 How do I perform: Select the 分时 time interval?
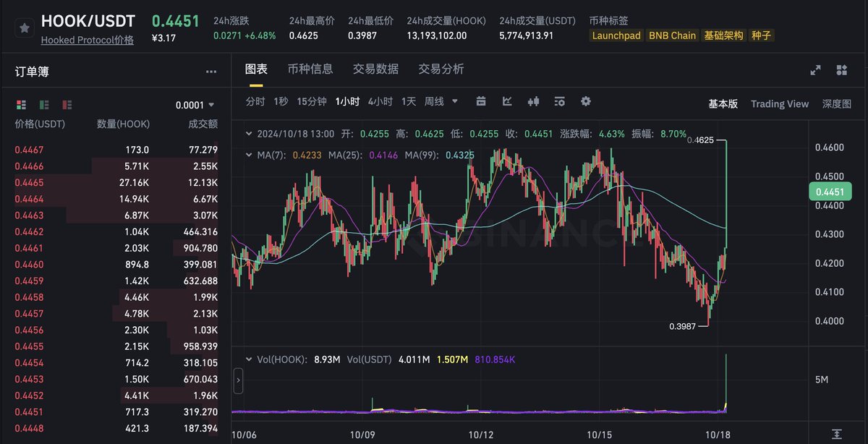(x=255, y=101)
